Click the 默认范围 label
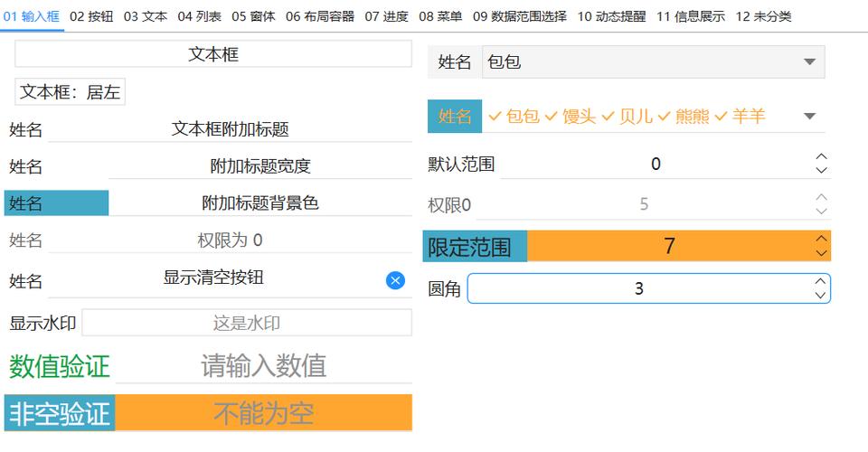This screenshot has height=452, width=868. pyautogui.click(x=461, y=165)
